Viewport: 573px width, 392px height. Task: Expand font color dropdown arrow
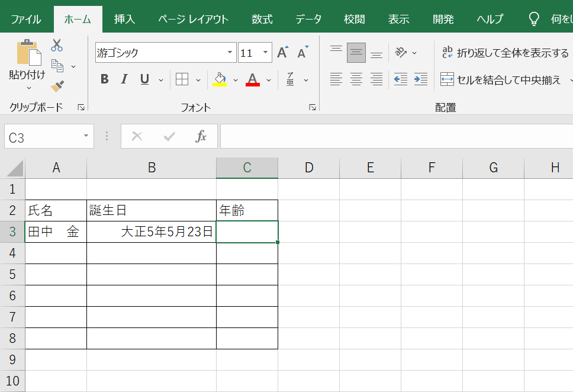tap(269, 80)
